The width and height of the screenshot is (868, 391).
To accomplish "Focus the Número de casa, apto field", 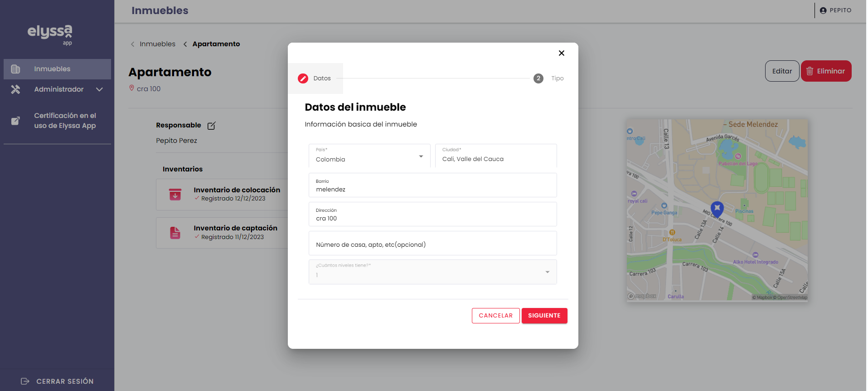I will (x=432, y=244).
